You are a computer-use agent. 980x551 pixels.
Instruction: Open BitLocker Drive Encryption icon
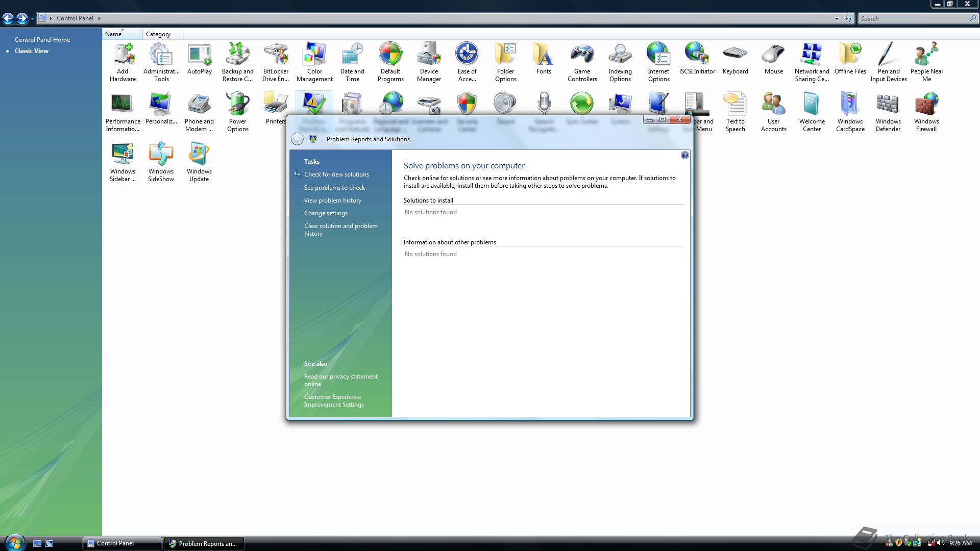(276, 62)
